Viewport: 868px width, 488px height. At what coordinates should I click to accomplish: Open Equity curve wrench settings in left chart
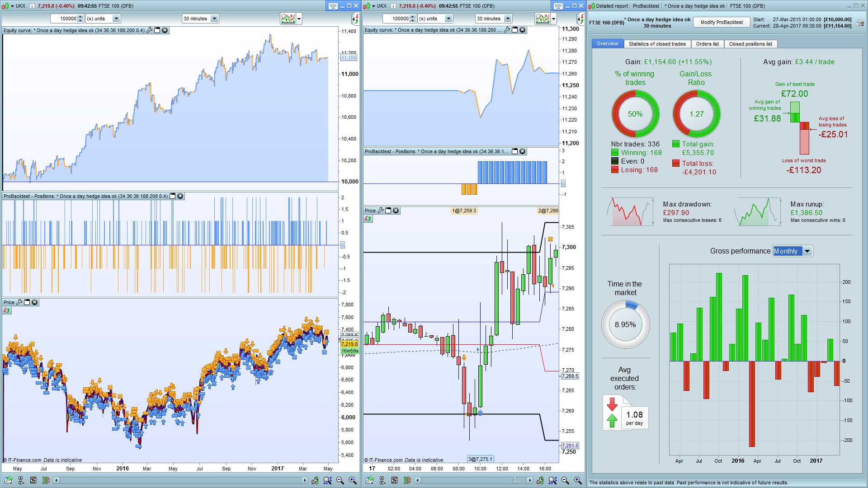[150, 30]
